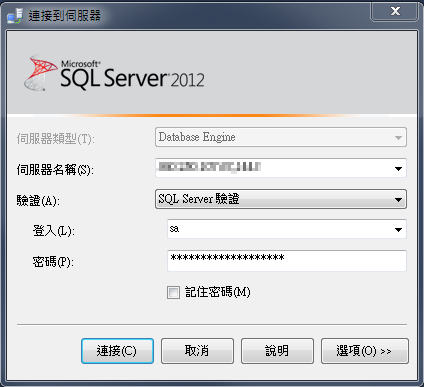Open the 驗證 authentication dropdown
This screenshot has height=387, width=424.
click(281, 199)
